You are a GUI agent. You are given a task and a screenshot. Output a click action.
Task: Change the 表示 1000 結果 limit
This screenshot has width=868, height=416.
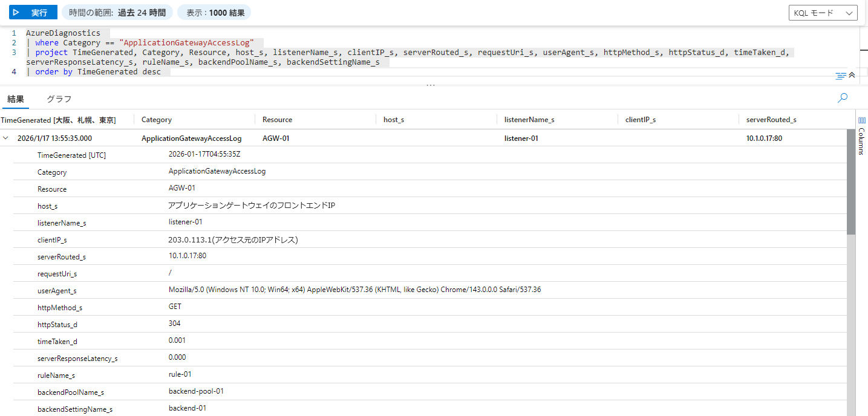tap(214, 13)
